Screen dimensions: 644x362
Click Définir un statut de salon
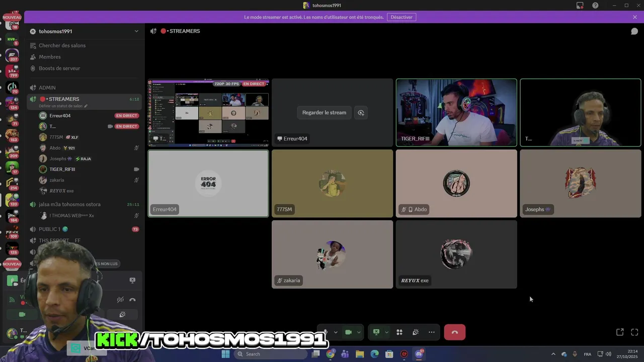point(63,106)
